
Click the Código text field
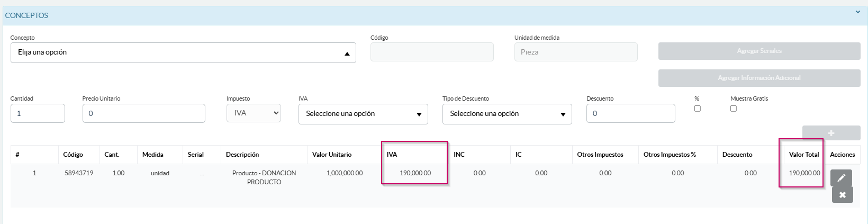pos(432,52)
